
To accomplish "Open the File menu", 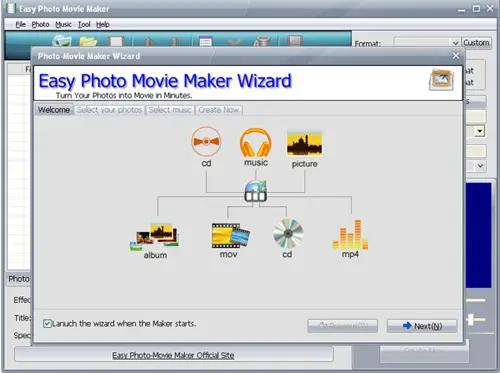I will click(x=20, y=24).
